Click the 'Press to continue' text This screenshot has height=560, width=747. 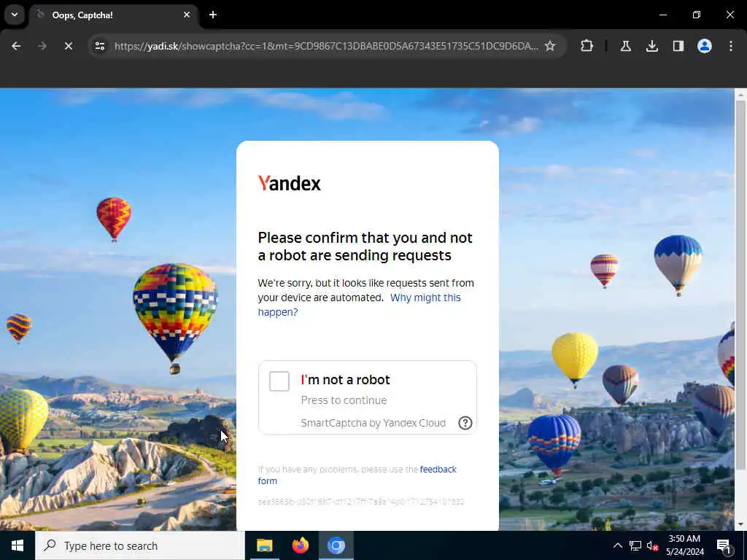344,400
